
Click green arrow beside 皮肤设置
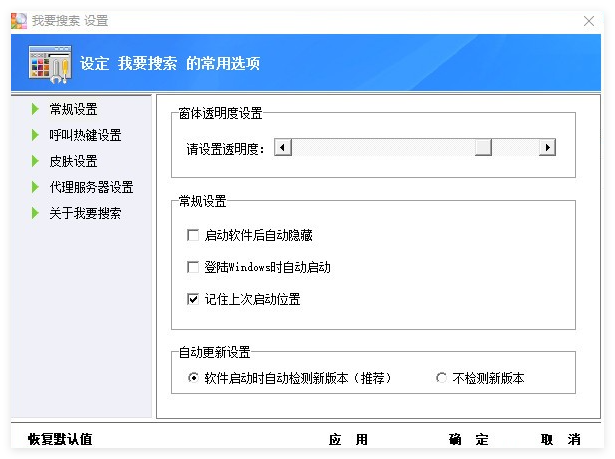pos(35,161)
